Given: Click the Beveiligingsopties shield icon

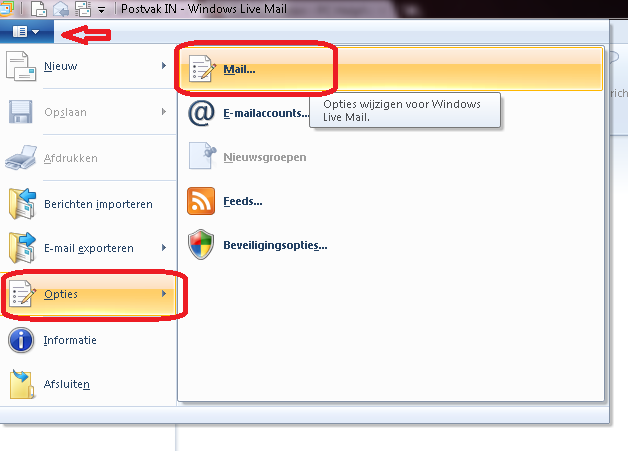Looking at the screenshot, I should click(201, 244).
